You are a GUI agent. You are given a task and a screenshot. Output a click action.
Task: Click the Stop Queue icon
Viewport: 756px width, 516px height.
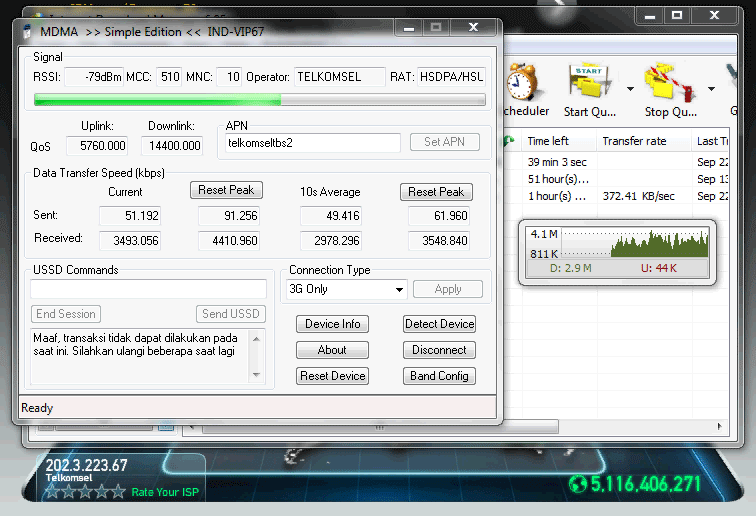(670, 82)
